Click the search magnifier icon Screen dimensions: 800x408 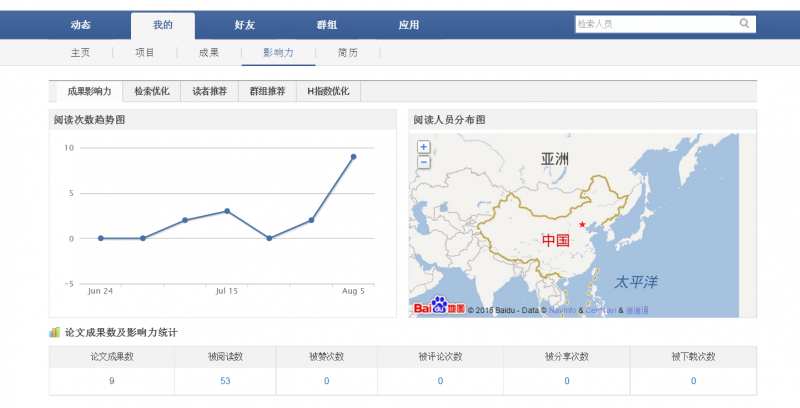tap(744, 23)
